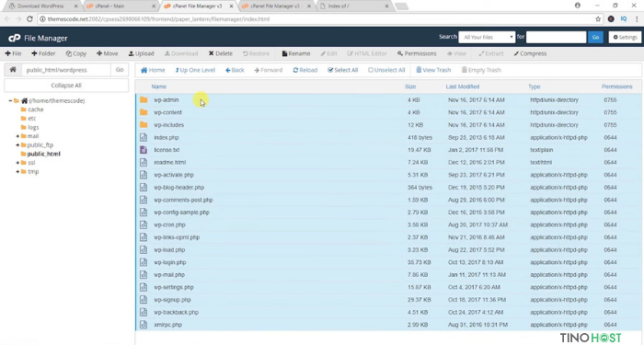Image resolution: width=644 pixels, height=345 pixels.
Task: Sort the list by Name column
Action: click(x=159, y=86)
